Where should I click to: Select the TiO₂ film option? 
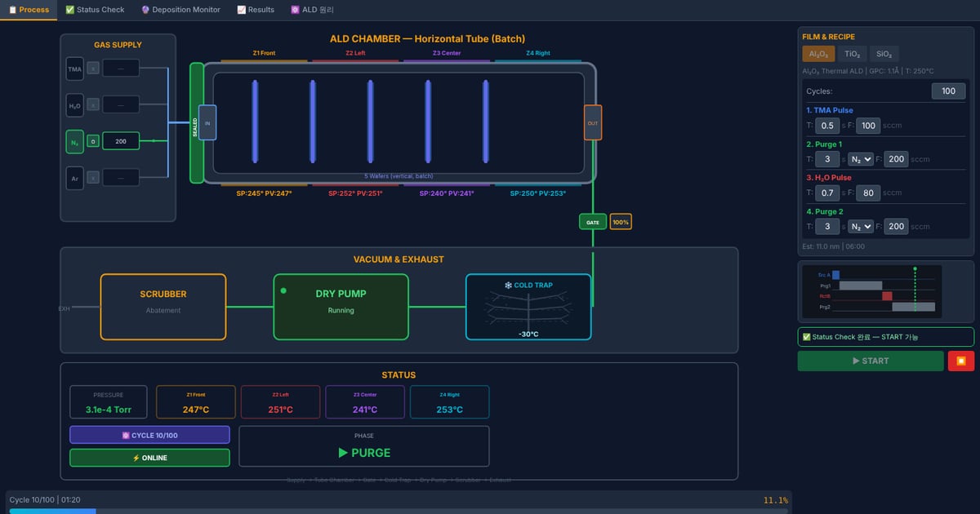tap(852, 54)
